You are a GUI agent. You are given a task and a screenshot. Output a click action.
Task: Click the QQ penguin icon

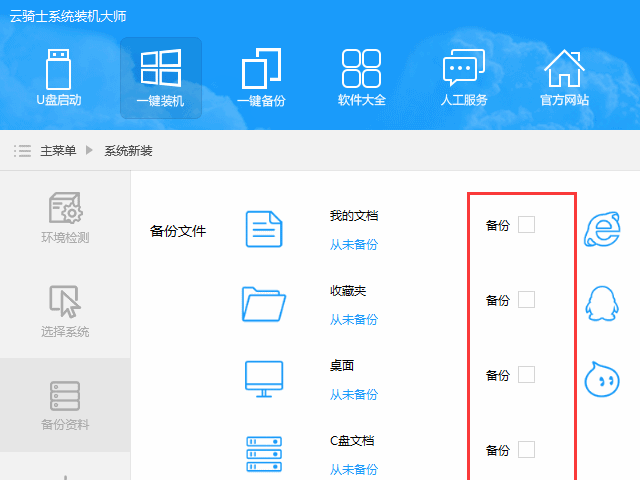(x=602, y=304)
